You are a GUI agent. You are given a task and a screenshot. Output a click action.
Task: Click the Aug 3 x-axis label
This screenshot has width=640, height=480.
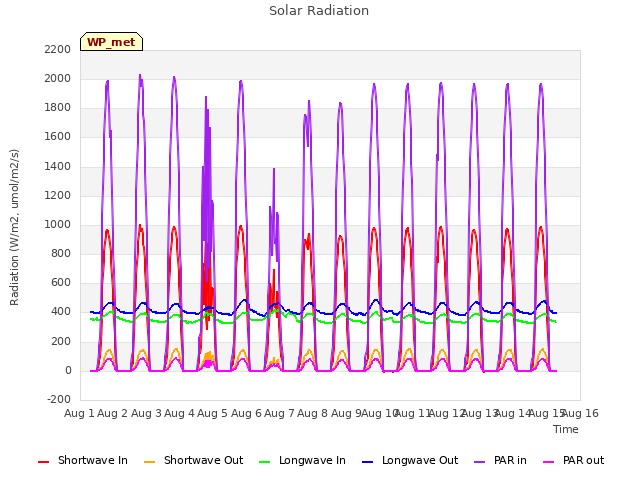pyautogui.click(x=146, y=413)
